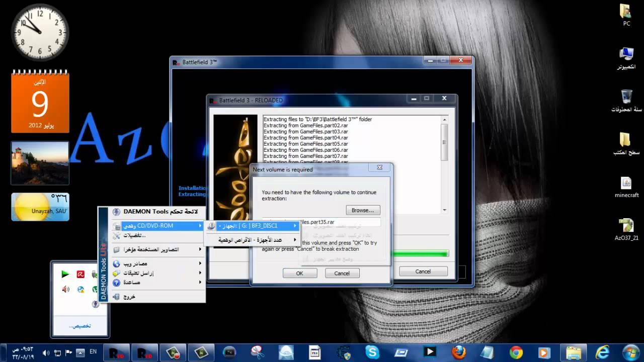This screenshot has height=362, width=644.
Task: Open Windows Explorer folder on taskbar
Action: pos(573,352)
